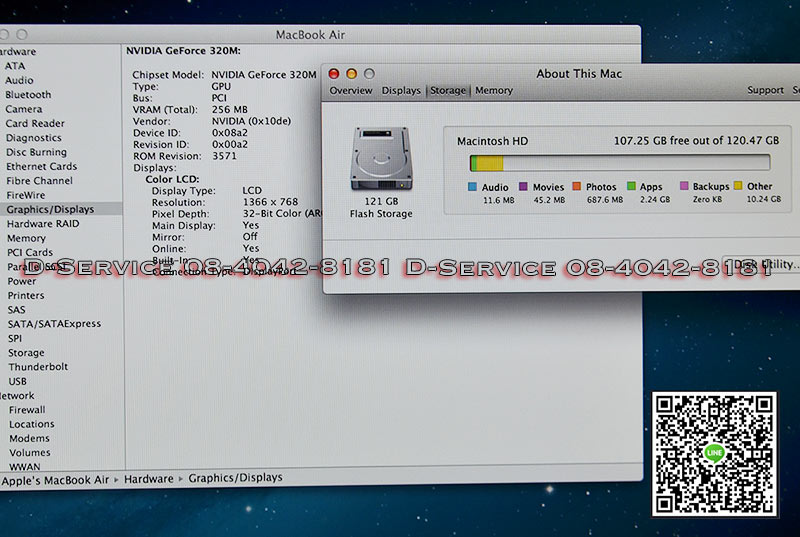The width and height of the screenshot is (800, 537).
Task: Select Firewall under Network
Action: 28,410
